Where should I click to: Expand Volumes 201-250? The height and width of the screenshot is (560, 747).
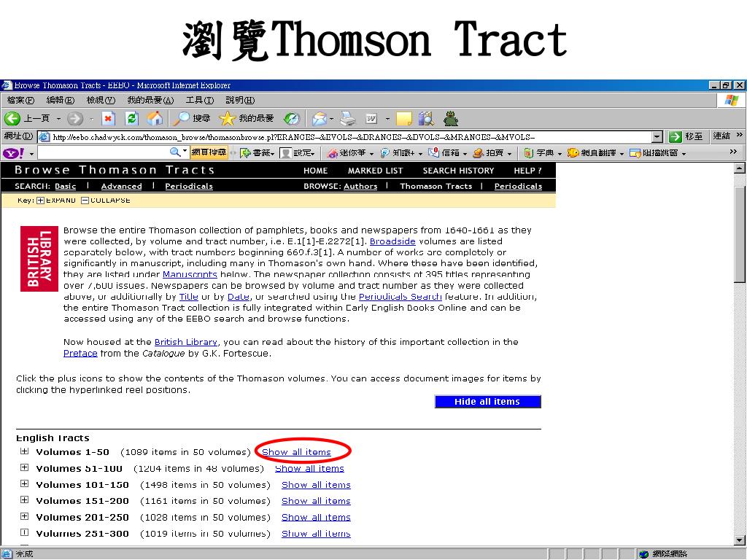click(24, 516)
